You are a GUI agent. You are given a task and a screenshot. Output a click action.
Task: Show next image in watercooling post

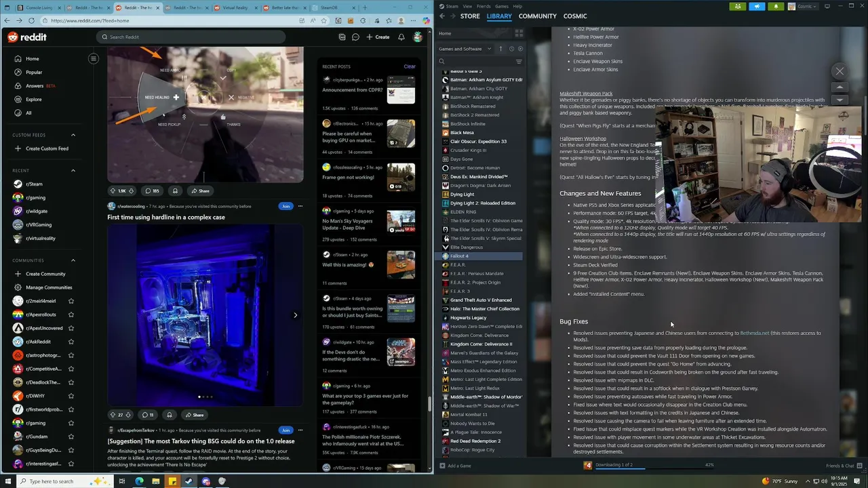click(295, 315)
